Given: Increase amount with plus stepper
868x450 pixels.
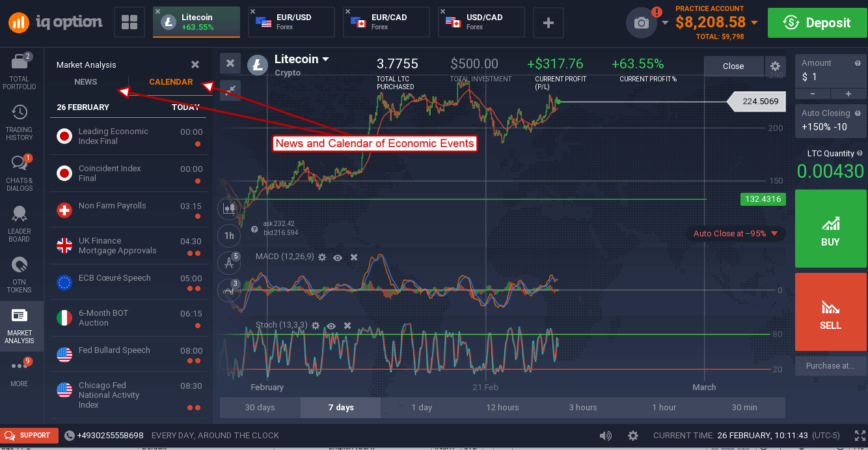Looking at the screenshot, I should pos(848,94).
